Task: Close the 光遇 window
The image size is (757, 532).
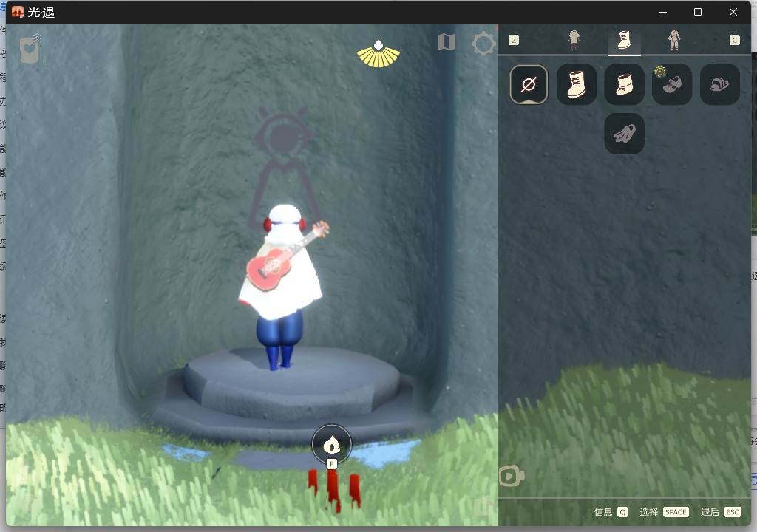Action: click(x=733, y=12)
